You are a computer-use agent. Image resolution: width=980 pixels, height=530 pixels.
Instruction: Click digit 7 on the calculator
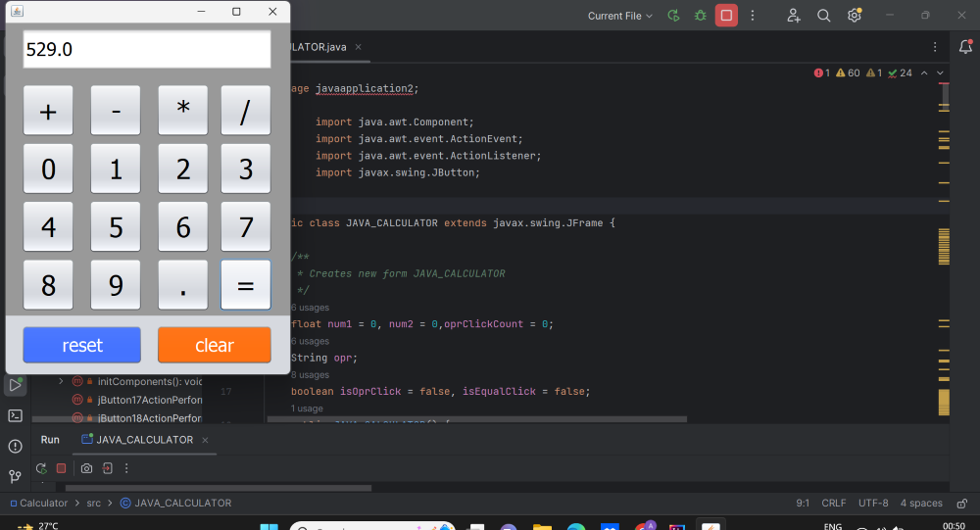[x=246, y=227]
